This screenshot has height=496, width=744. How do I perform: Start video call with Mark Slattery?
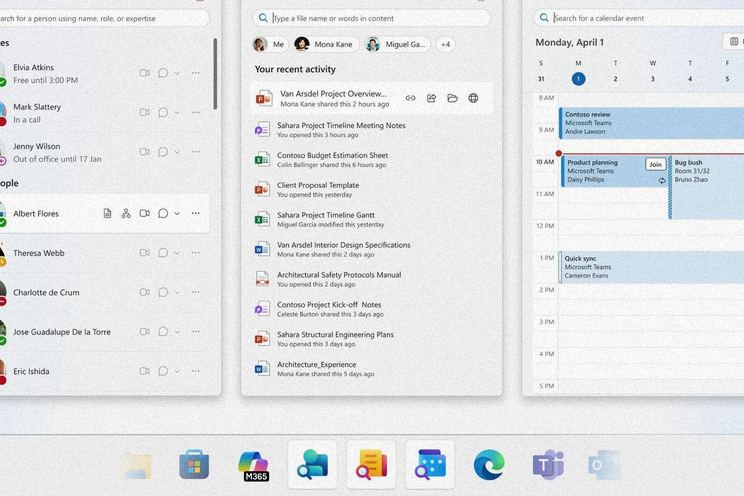pyautogui.click(x=145, y=112)
